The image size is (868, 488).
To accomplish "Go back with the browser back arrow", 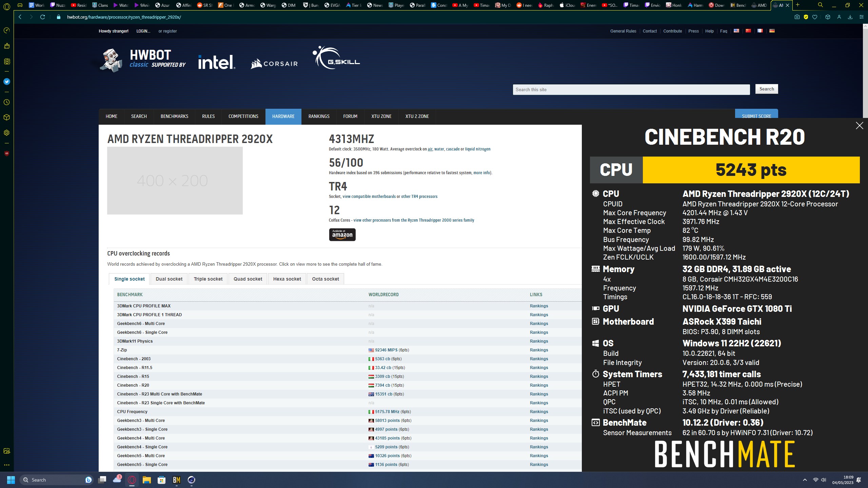I will tap(20, 17).
